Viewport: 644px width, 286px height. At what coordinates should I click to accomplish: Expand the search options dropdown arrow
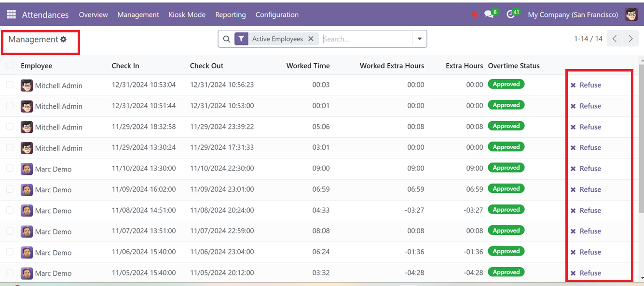tap(420, 39)
